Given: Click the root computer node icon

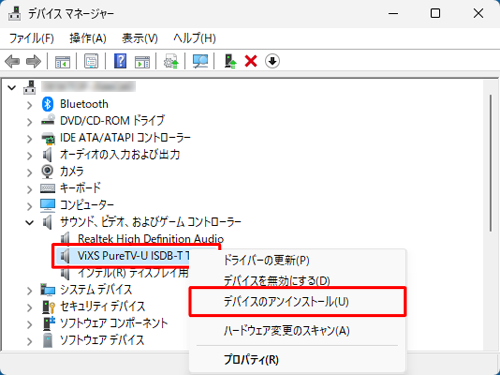Looking at the screenshot, I should click(x=30, y=87).
